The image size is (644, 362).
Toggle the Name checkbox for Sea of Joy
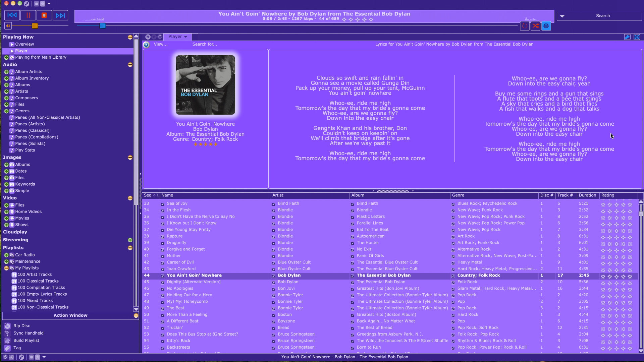[162, 204]
